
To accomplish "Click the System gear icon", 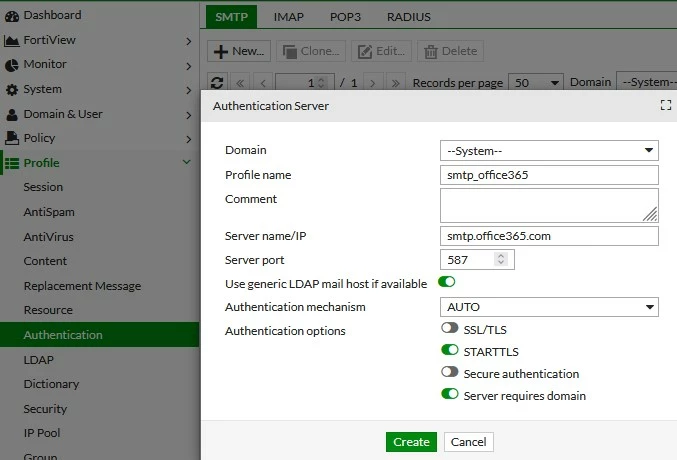I will 12,90.
